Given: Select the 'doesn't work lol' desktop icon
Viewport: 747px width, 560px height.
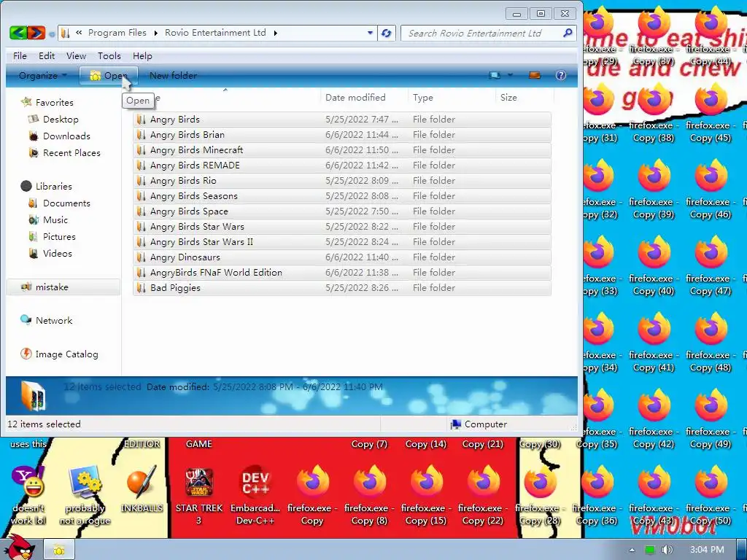Looking at the screenshot, I should click(x=28, y=496).
